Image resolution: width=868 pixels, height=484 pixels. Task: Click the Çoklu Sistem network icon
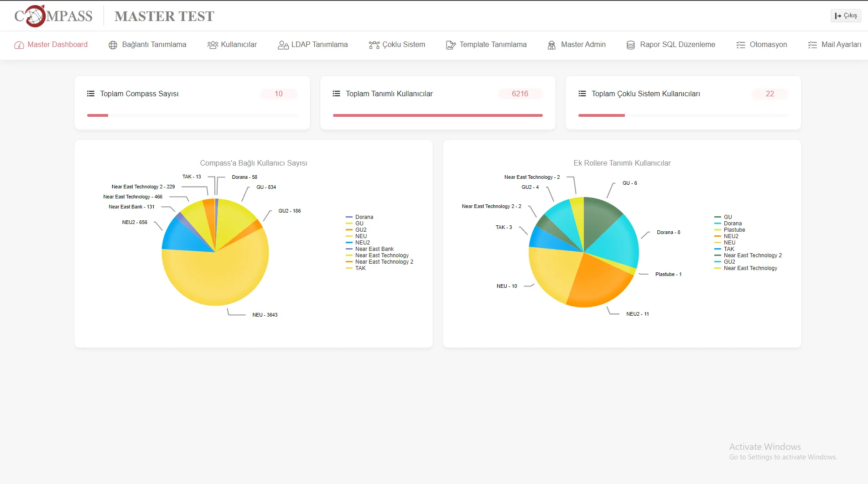374,45
